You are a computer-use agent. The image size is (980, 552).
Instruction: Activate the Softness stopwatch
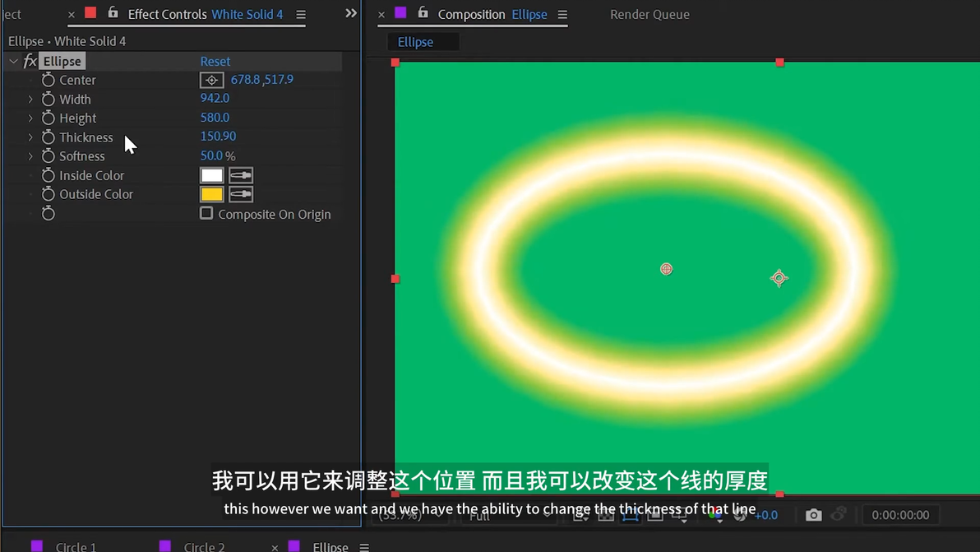coord(49,156)
